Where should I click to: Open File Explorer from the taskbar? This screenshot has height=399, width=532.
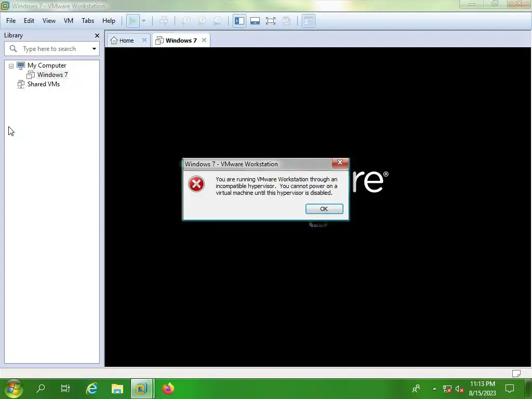coord(117,388)
